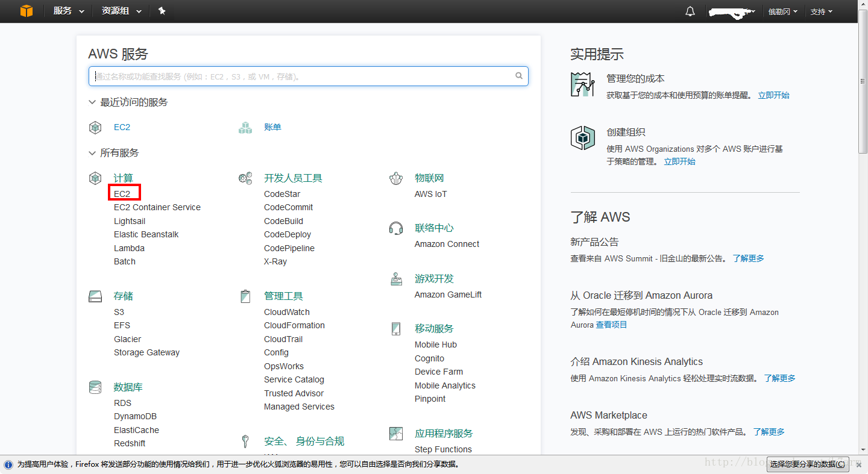The width and height of the screenshot is (868, 474).
Task: Click the 应用程序服务 category icon
Action: [396, 434]
